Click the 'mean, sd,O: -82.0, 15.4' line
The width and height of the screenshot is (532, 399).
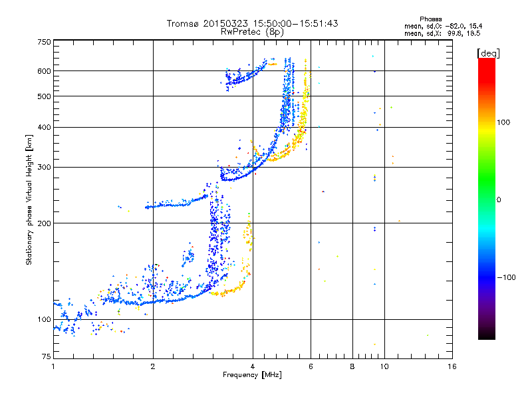(443, 26)
